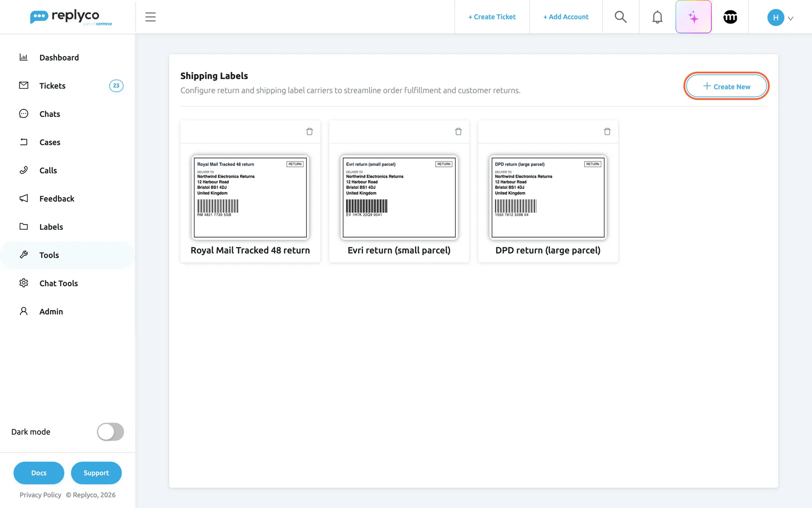The height and width of the screenshot is (508, 812).
Task: Open the Evri return label thumbnail
Action: 399,197
